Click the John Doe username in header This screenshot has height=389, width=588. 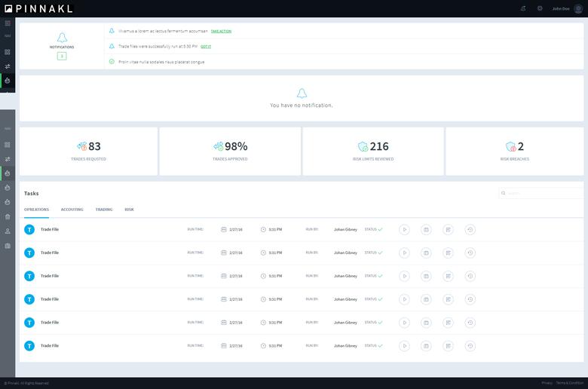[x=561, y=8]
